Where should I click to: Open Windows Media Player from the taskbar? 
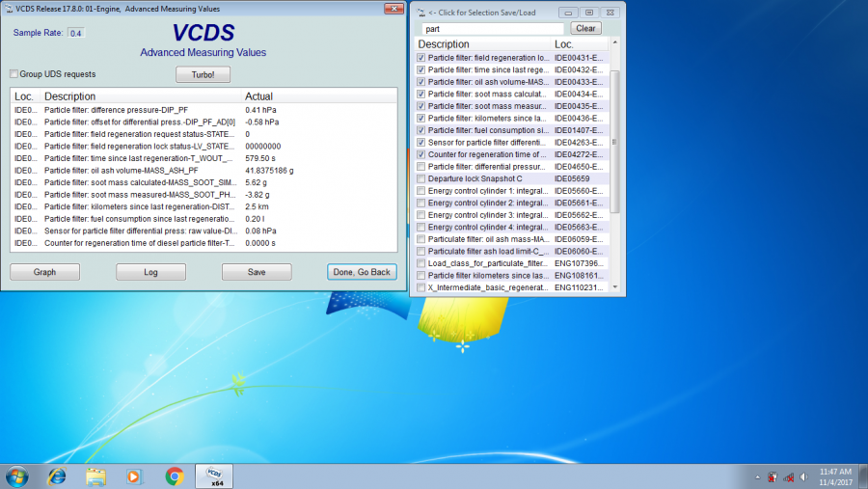coord(134,475)
